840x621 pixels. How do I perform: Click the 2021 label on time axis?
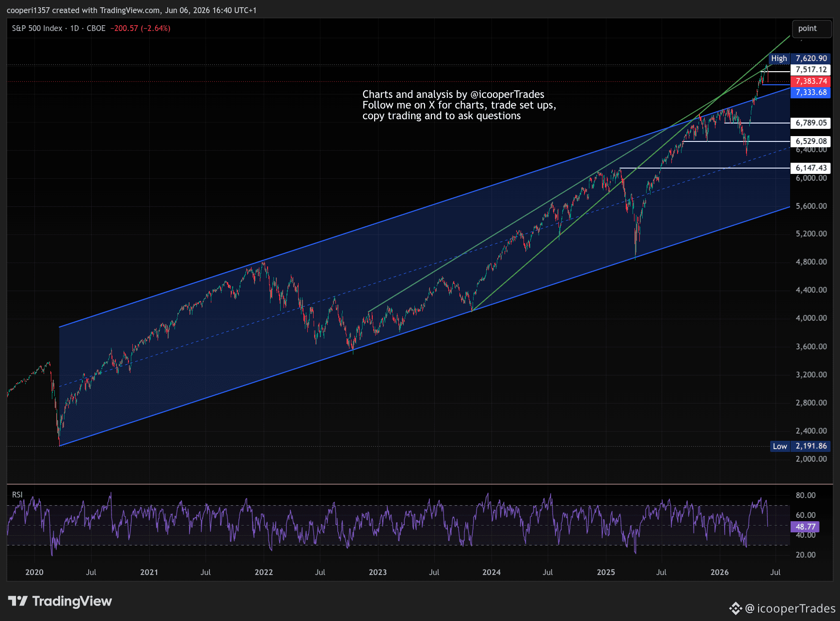[149, 572]
